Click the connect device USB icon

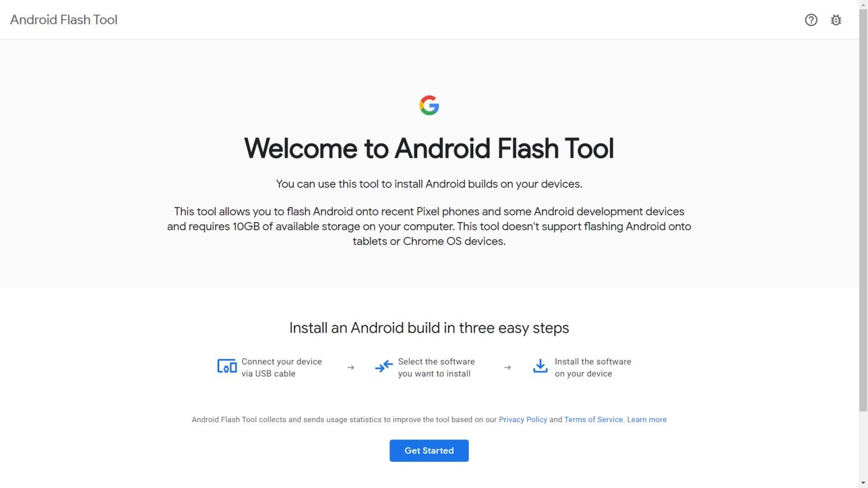227,367
